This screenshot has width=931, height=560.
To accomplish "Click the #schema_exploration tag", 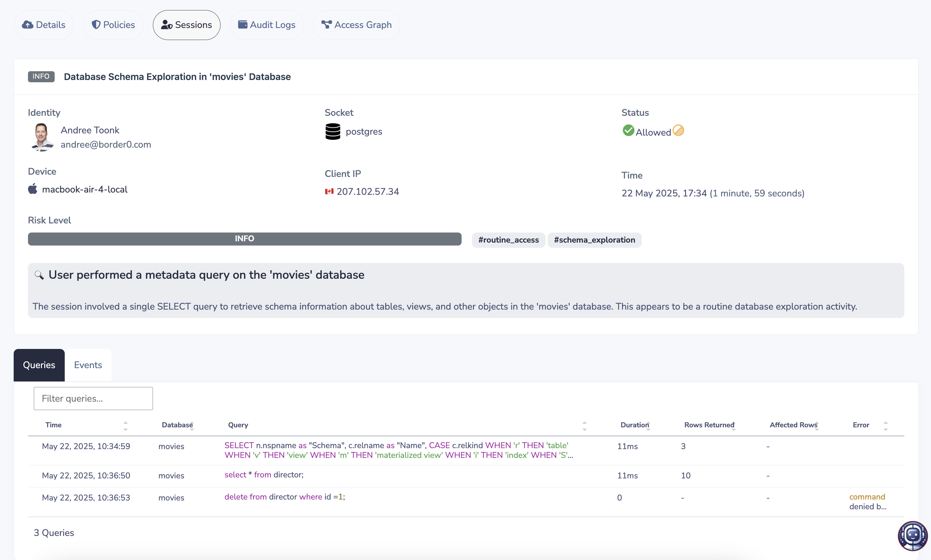I will [x=594, y=240].
